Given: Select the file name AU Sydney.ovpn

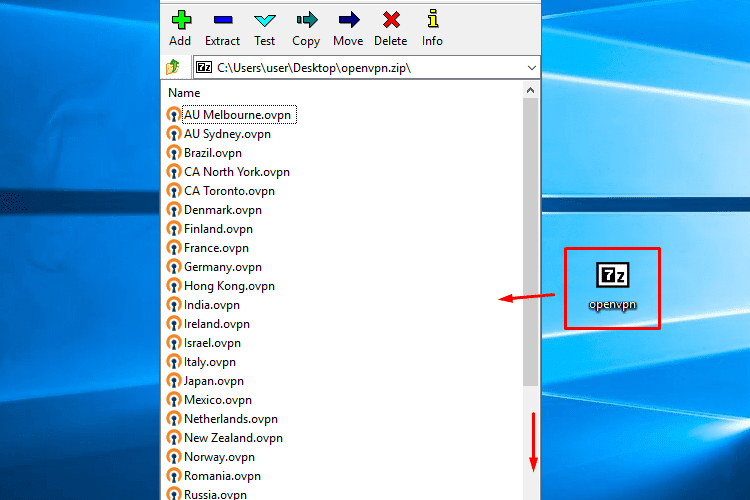Looking at the screenshot, I should [228, 134].
